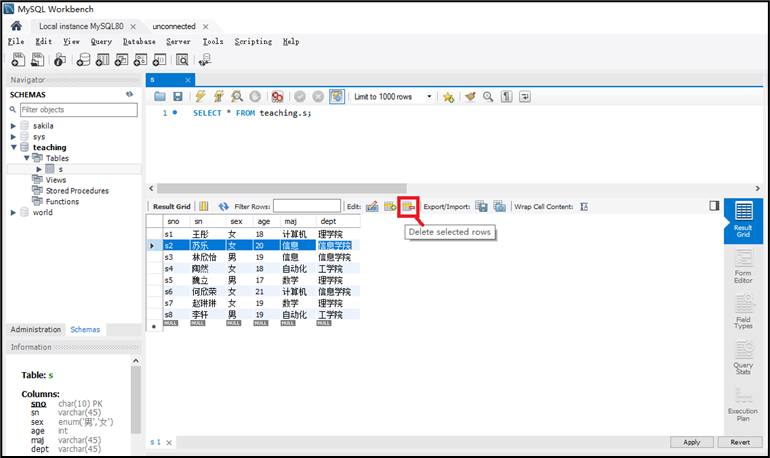The width and height of the screenshot is (770, 458).
Task: Create a new function icon
Action: point(160,60)
